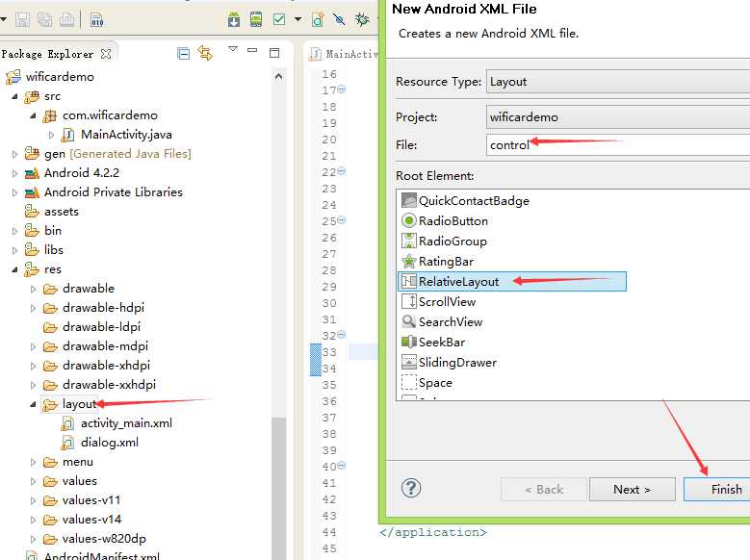Image resolution: width=750 pixels, height=560 pixels.
Task: Choose RatingBar as root element
Action: click(446, 262)
